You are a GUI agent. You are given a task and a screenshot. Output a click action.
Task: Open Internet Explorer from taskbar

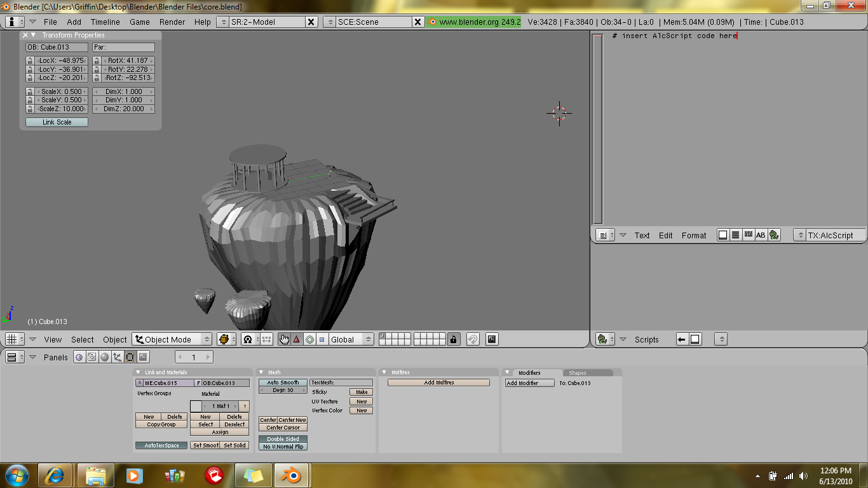(x=54, y=475)
